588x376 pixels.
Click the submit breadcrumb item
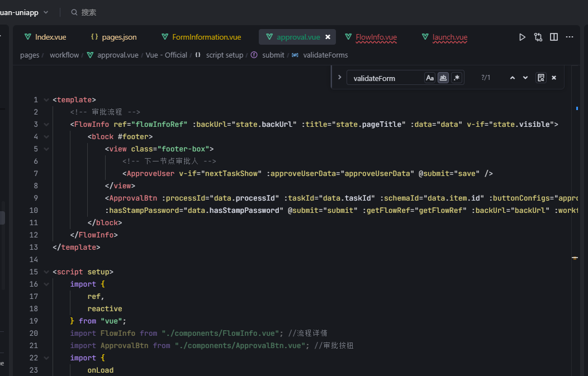273,55
